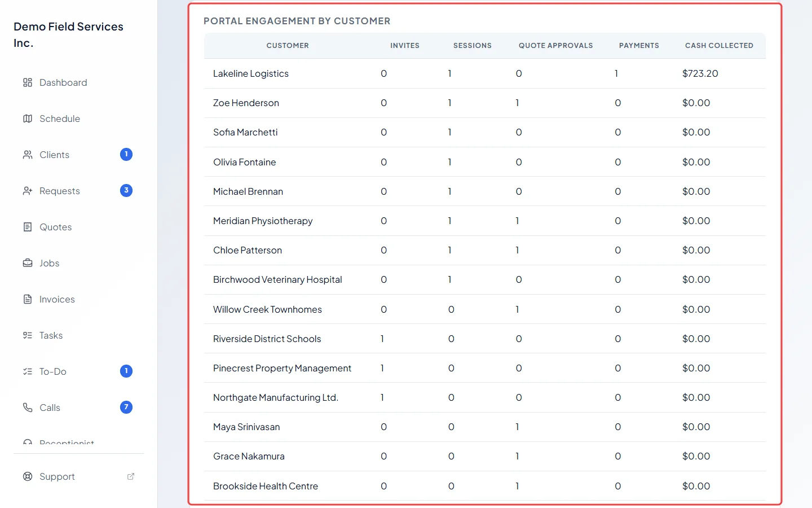Select Meridian Physiotherapy in the table
This screenshot has height=508, width=812.
click(x=263, y=221)
